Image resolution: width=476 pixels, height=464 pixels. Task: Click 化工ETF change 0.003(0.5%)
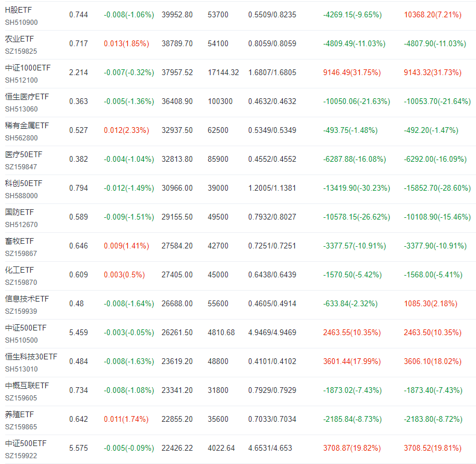click(124, 275)
